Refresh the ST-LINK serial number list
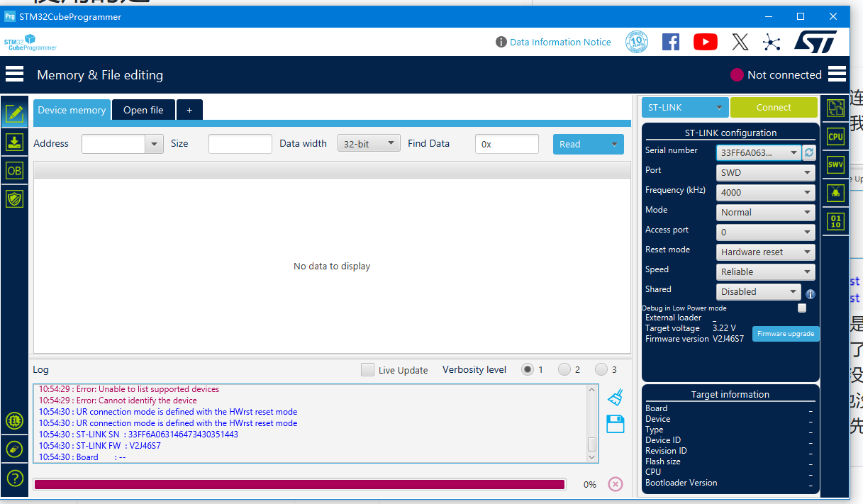Image resolution: width=863 pixels, height=504 pixels. (x=809, y=152)
